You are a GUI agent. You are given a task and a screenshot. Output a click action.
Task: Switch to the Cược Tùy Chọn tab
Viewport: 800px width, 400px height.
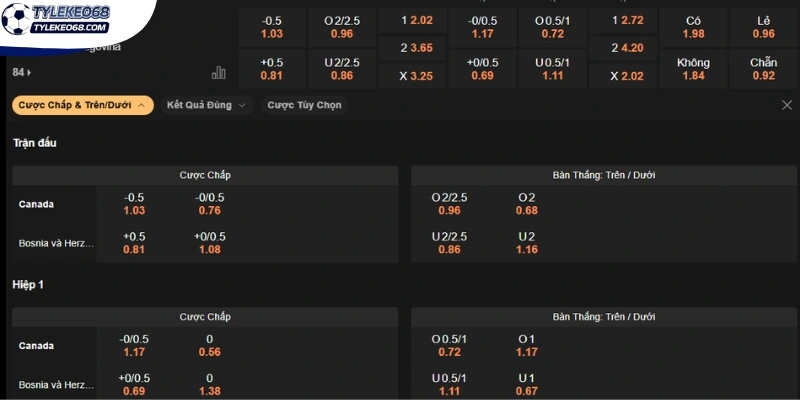click(x=305, y=105)
